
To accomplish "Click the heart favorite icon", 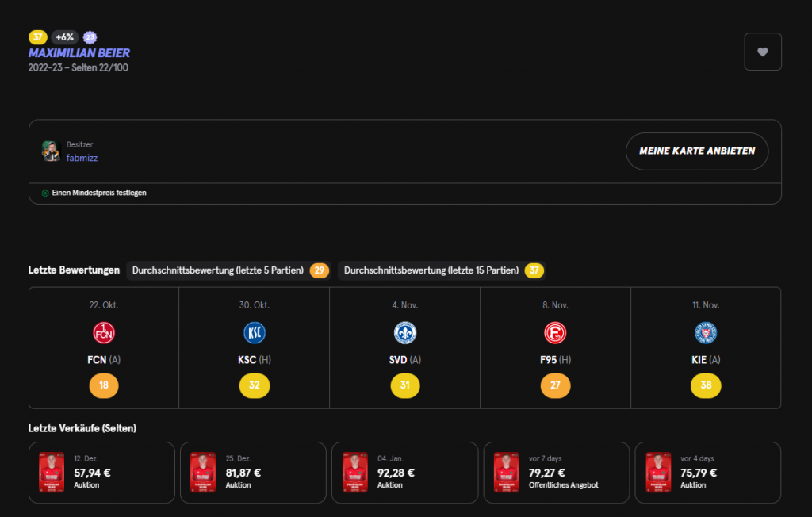I will (x=762, y=52).
